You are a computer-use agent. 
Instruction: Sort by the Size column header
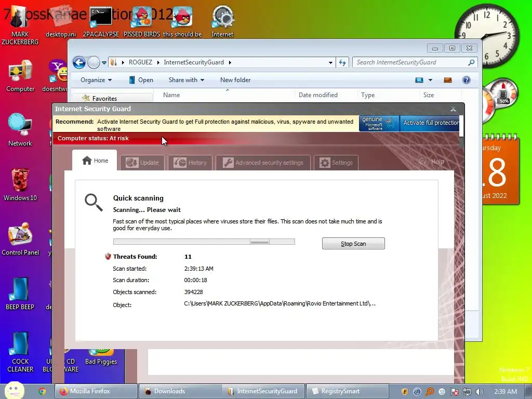(441, 95)
